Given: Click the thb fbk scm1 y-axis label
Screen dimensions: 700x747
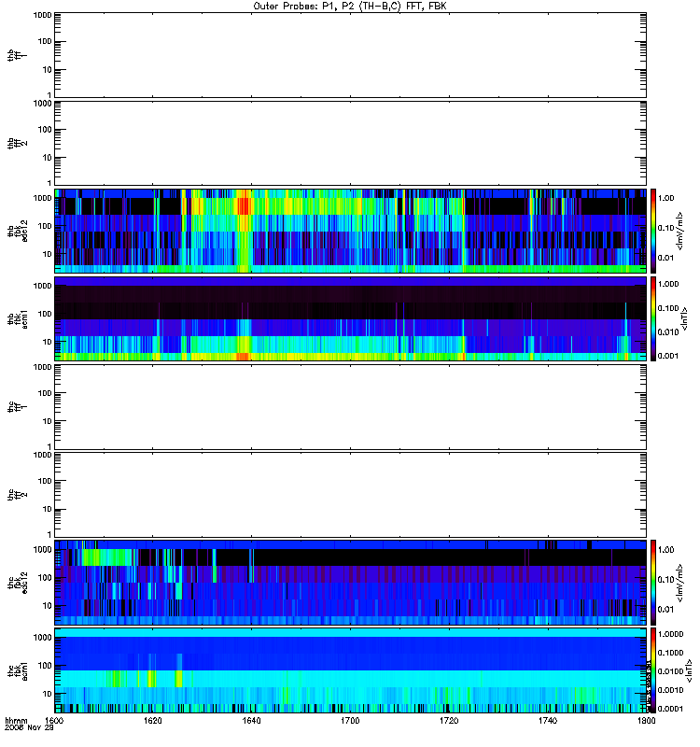Looking at the screenshot, I should pyautogui.click(x=18, y=318).
